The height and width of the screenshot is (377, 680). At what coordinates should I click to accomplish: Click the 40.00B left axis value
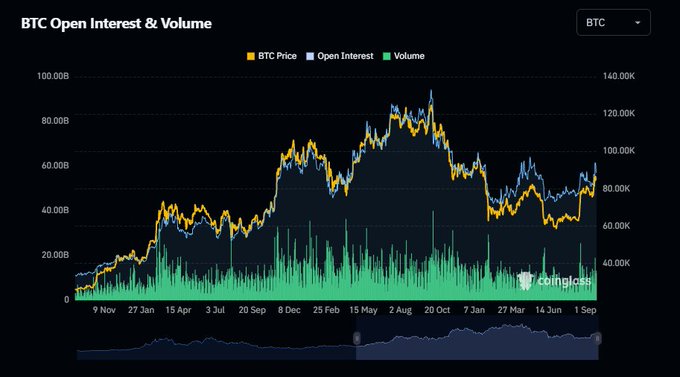(55, 210)
